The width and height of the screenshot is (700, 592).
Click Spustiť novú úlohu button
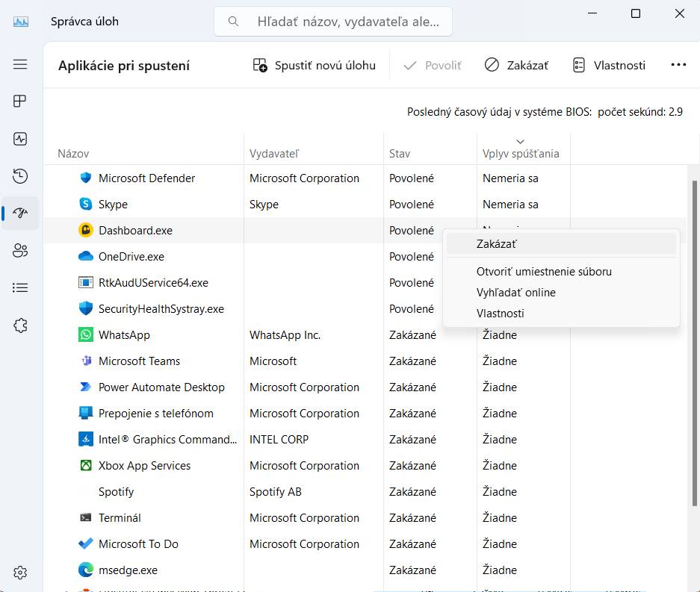314,66
